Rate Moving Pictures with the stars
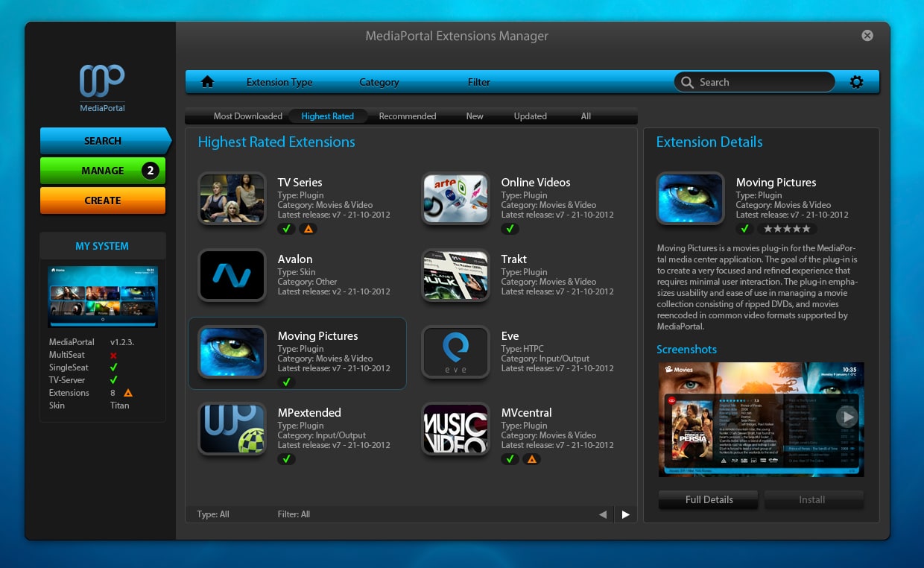Image resolution: width=924 pixels, height=568 pixels. 787,229
